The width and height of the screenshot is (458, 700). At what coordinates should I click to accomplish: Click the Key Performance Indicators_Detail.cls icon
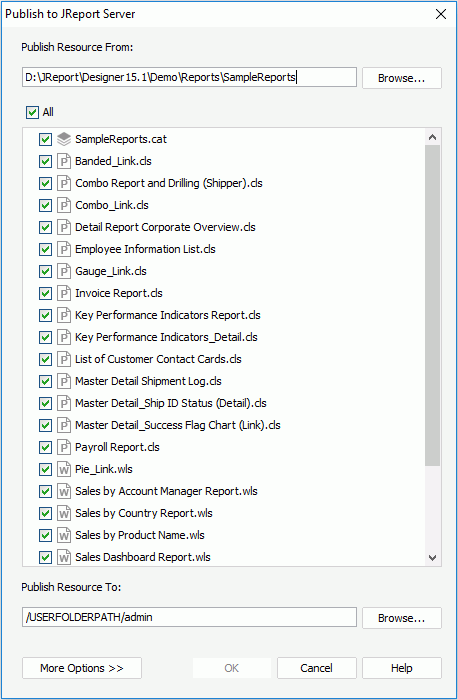[64, 337]
